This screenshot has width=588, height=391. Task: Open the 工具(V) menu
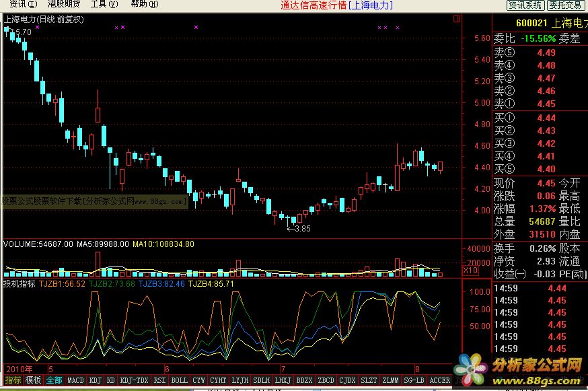click(104, 4)
